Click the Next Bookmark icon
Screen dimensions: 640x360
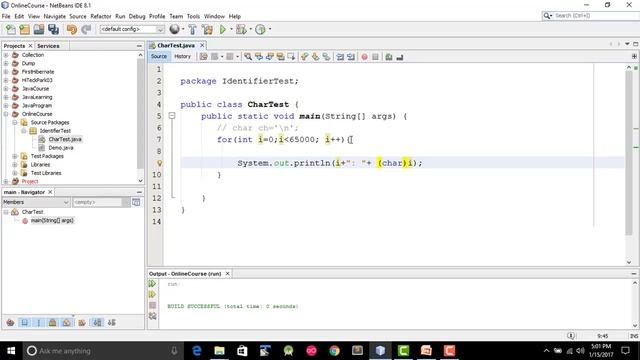click(x=315, y=57)
